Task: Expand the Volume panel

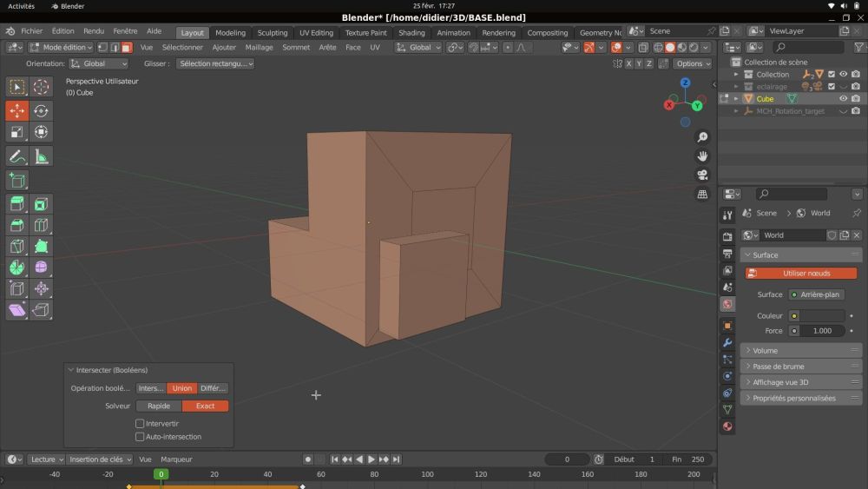Action: (x=801, y=351)
